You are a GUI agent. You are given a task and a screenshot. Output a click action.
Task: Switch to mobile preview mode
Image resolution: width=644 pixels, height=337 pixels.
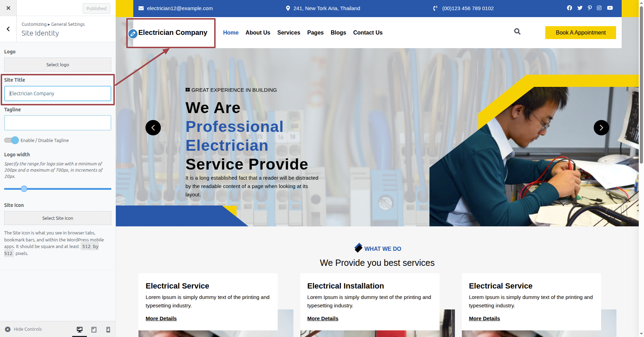pyautogui.click(x=108, y=329)
